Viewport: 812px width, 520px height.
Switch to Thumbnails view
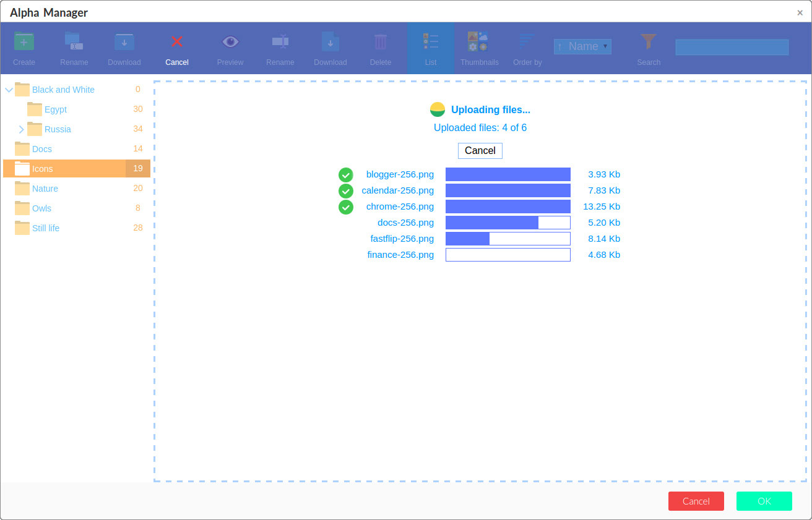(x=479, y=42)
